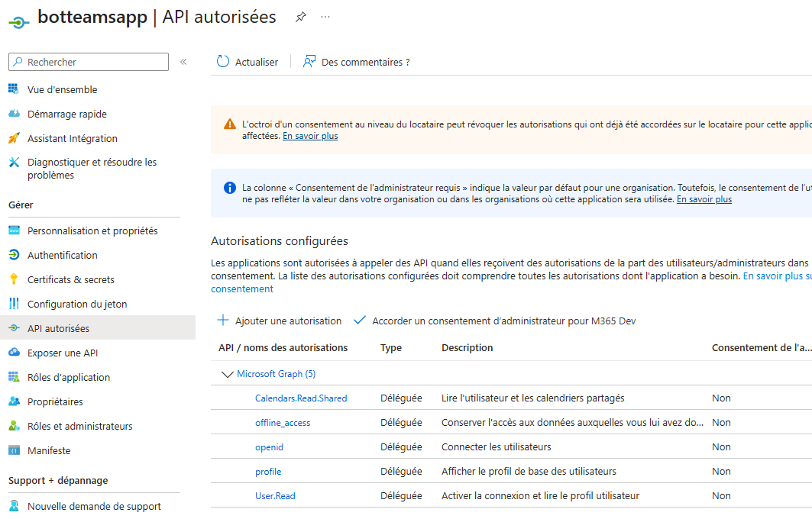
Task: Open Personnalisation et propriétés icon
Action: [14, 230]
